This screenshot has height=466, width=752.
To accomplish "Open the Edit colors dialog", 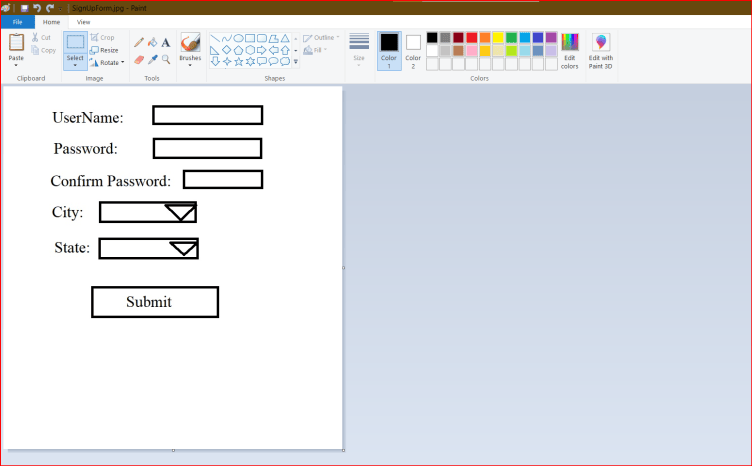I will pos(570,51).
